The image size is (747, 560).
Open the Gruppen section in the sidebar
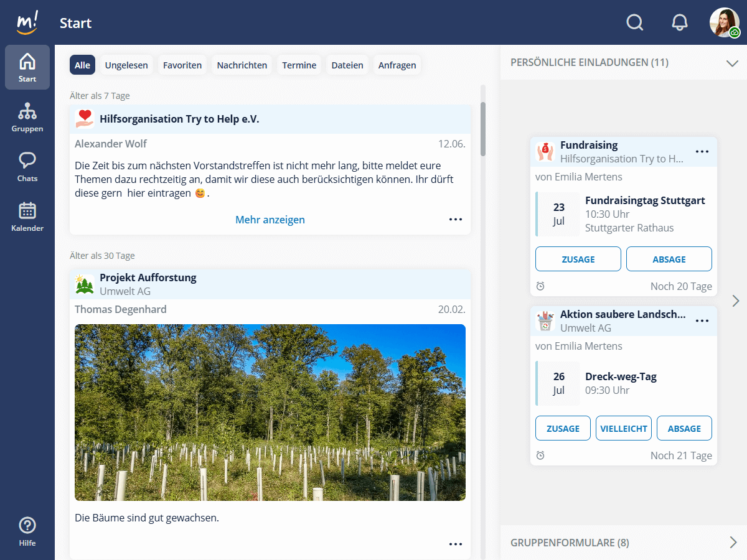point(27,117)
